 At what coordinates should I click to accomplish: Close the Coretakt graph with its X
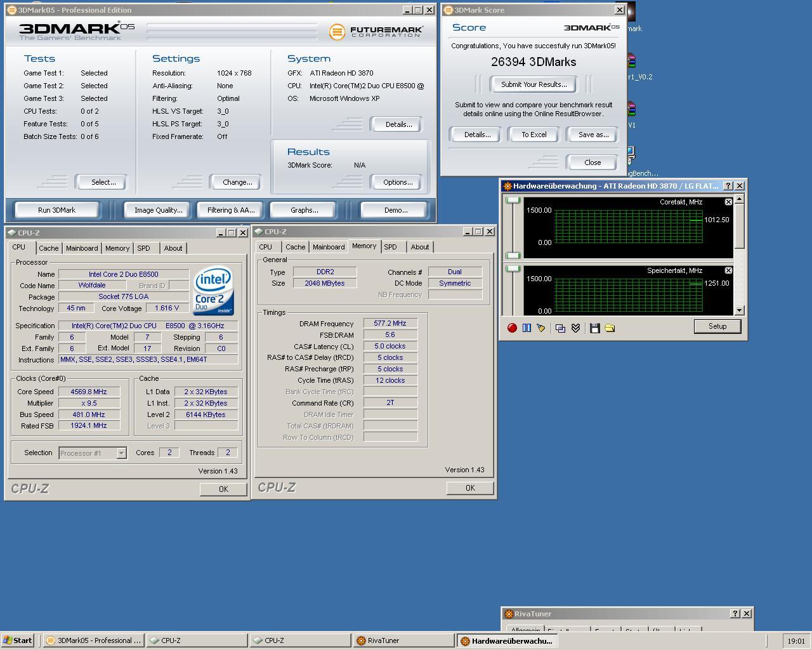(x=728, y=202)
